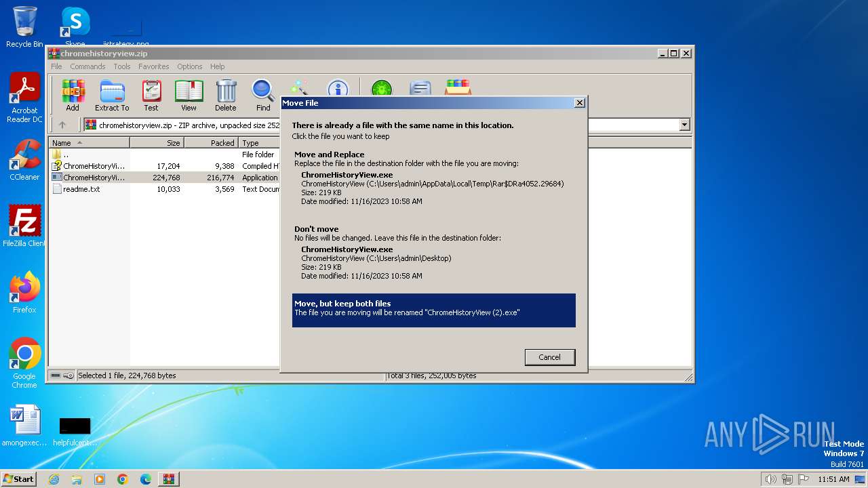Select the Google Chrome desktop icon

tap(24, 363)
